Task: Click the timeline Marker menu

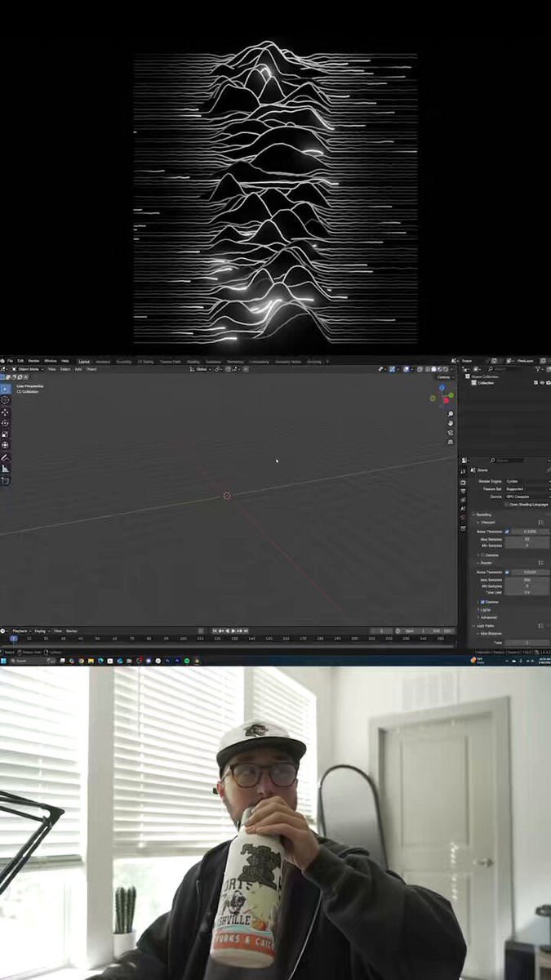Action: coord(72,630)
